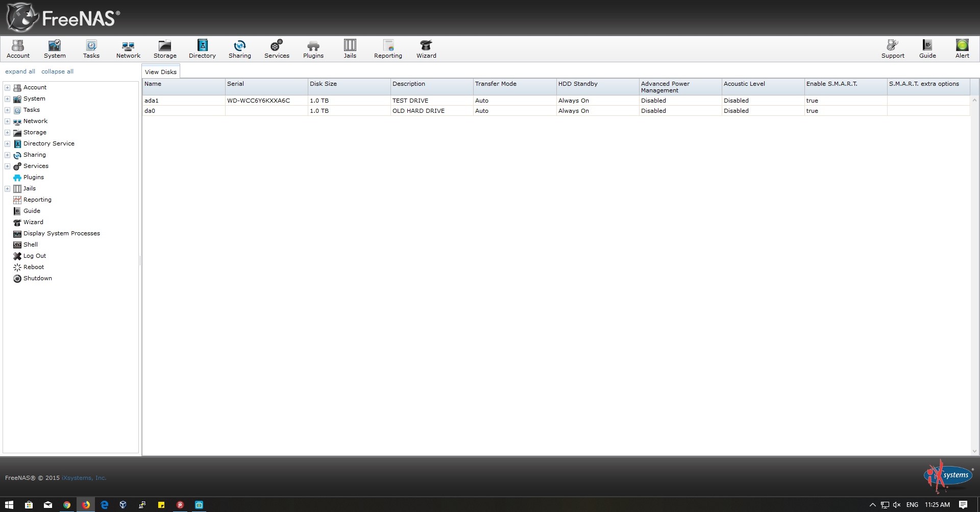Open the Action Center notifications icon

pyautogui.click(x=963, y=505)
